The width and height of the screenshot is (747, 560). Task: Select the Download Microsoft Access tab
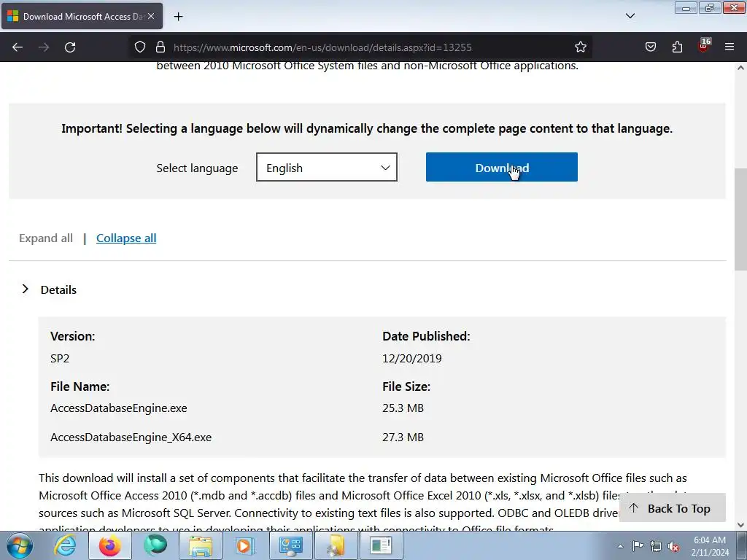click(x=82, y=16)
